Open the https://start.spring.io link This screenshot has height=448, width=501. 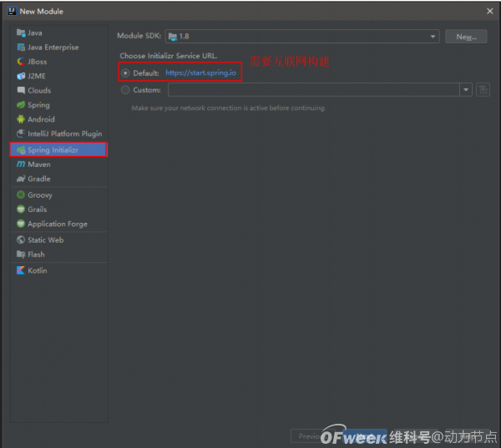coord(200,73)
